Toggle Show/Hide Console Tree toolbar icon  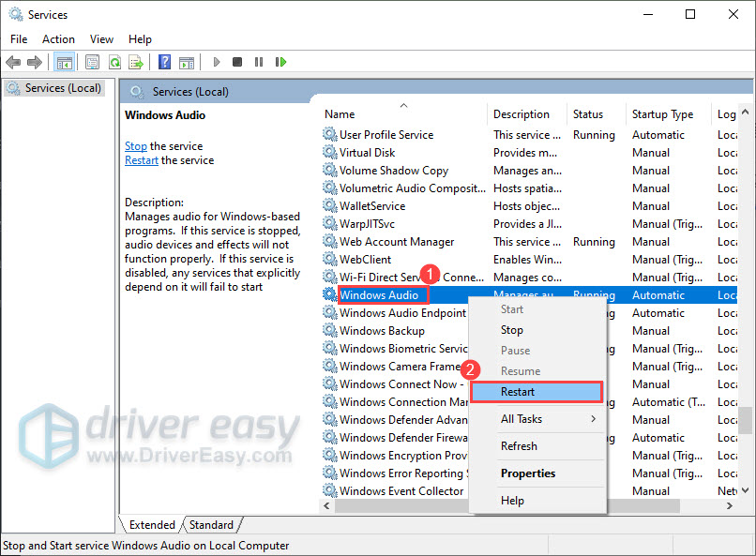click(64, 62)
